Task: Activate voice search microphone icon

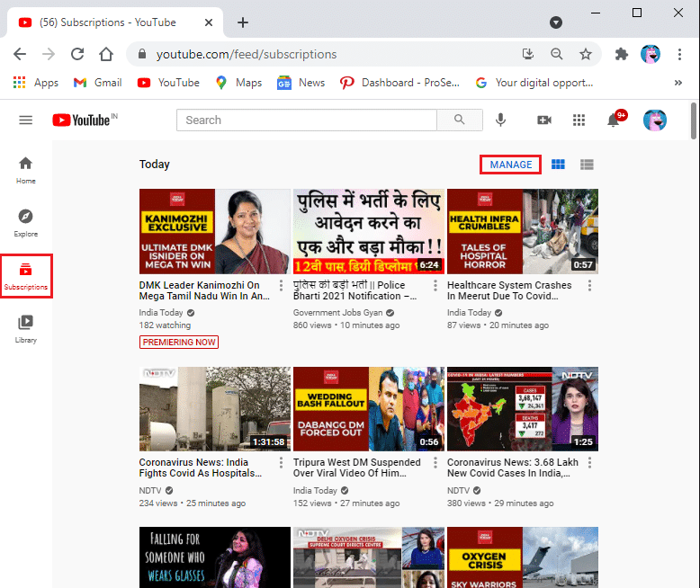Action: pyautogui.click(x=500, y=120)
